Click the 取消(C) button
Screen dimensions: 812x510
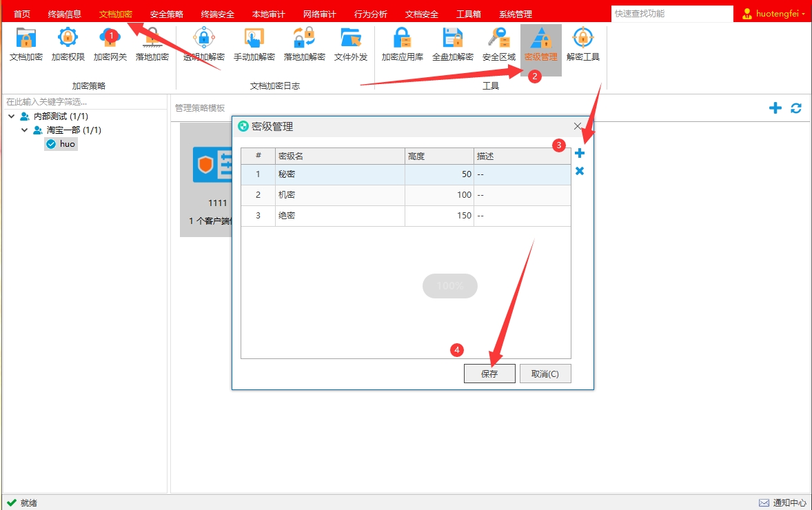pos(545,374)
